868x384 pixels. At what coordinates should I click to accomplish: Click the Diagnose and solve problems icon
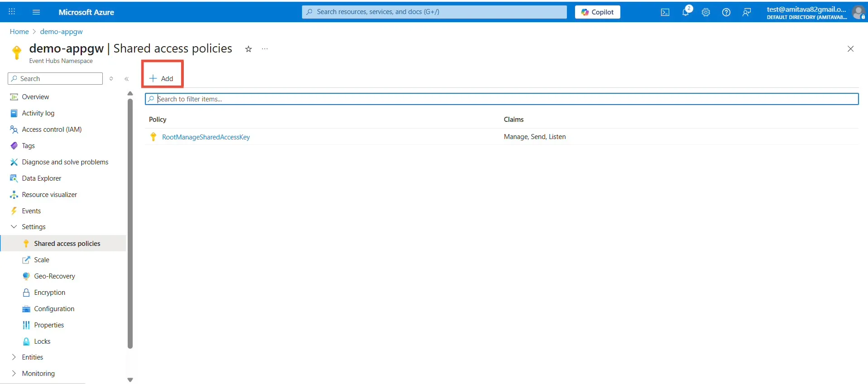tap(14, 162)
